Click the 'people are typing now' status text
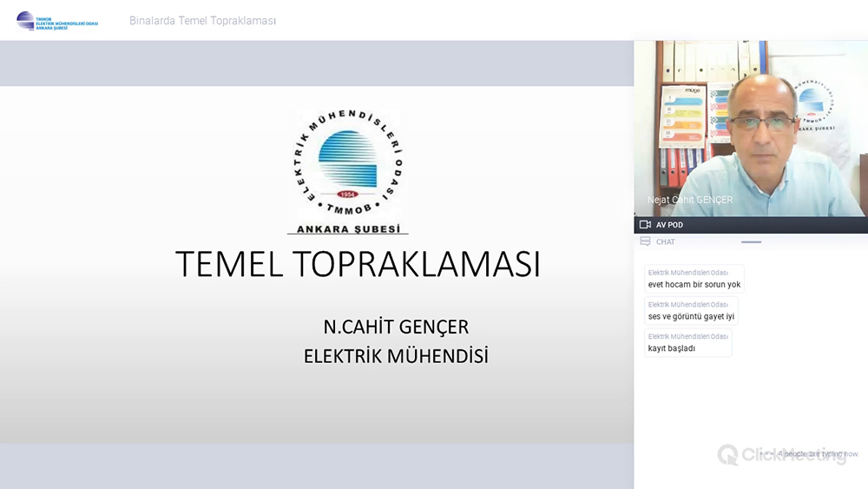 point(819,454)
